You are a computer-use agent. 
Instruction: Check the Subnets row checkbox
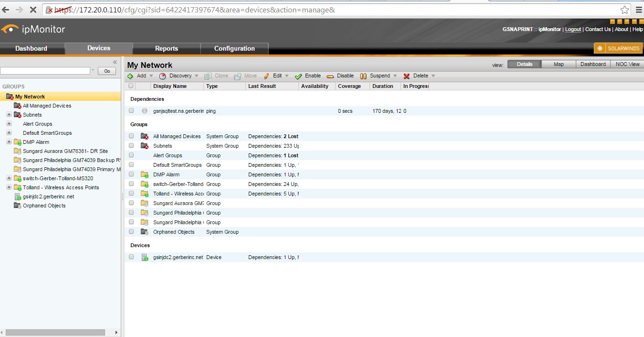click(x=131, y=146)
